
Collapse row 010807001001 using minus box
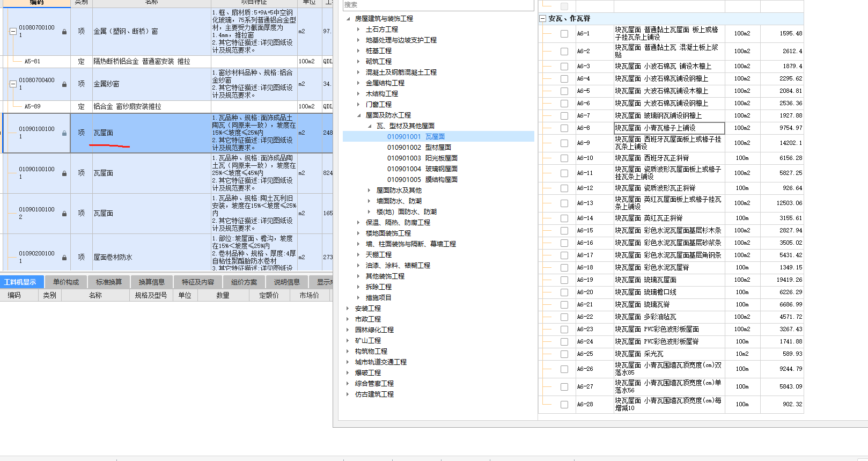pos(13,32)
